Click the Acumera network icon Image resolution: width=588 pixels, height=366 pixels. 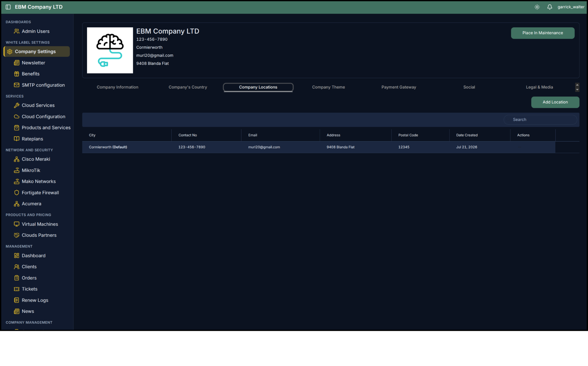[17, 204]
